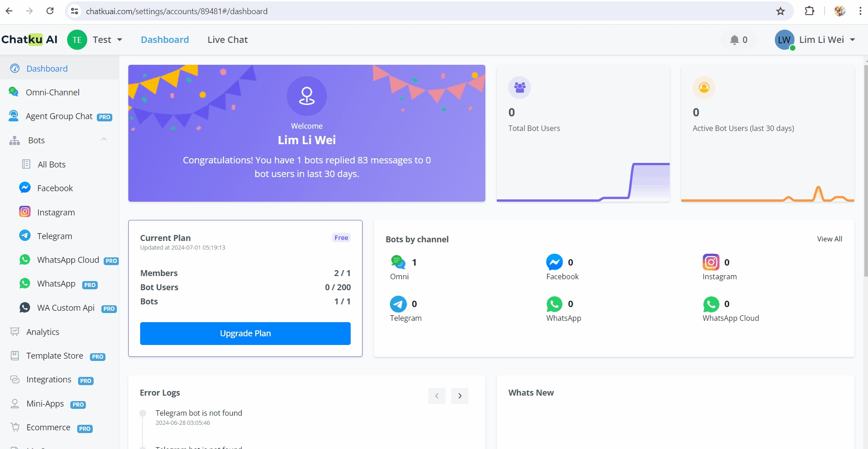Switch to the Live Chat tab
Viewport: 868px width, 449px height.
point(227,40)
